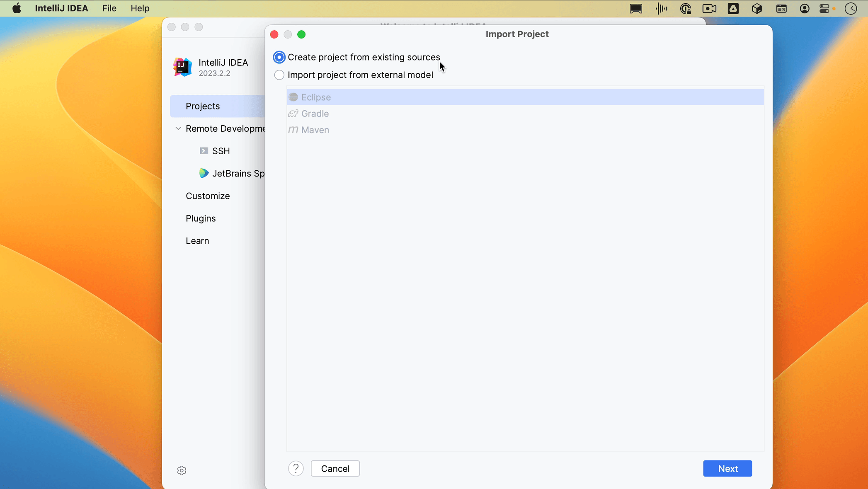This screenshot has height=489, width=868.
Task: Click the IntelliJ IDEA logo in sidebar
Action: click(x=182, y=67)
